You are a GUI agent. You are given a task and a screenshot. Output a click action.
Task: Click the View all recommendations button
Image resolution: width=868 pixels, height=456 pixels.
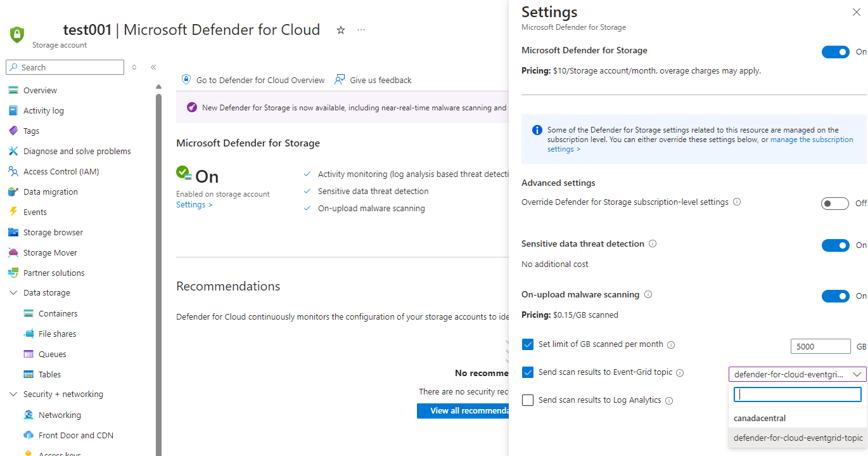463,410
